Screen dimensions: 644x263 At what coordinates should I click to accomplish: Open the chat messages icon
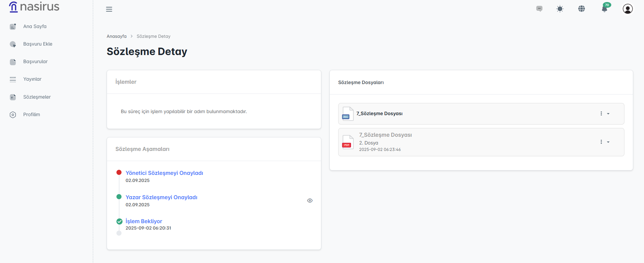pos(539,9)
